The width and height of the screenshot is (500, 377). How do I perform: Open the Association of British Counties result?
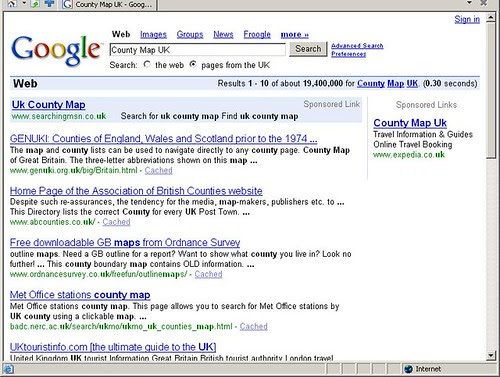click(x=136, y=191)
